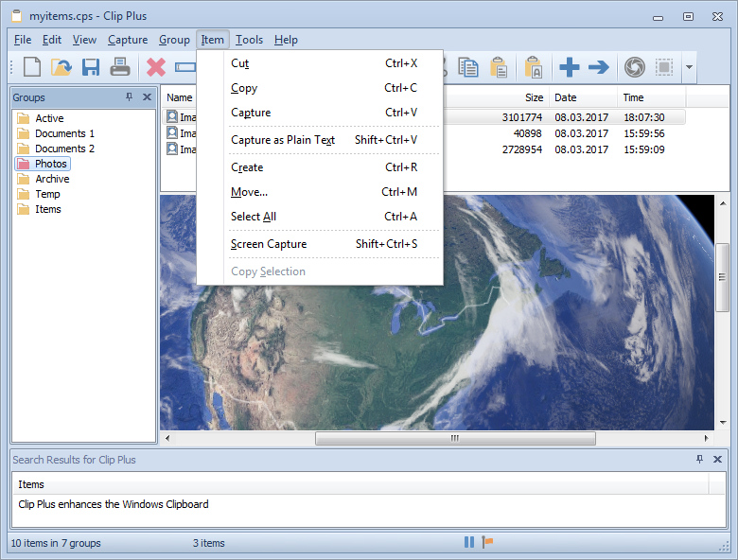This screenshot has width=738, height=560.
Task: Click the pause icon in status bar
Action: [469, 542]
